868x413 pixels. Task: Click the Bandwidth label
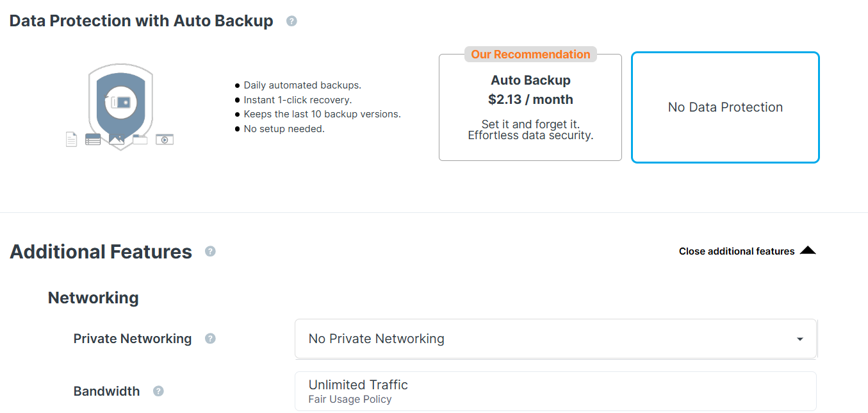pos(106,391)
